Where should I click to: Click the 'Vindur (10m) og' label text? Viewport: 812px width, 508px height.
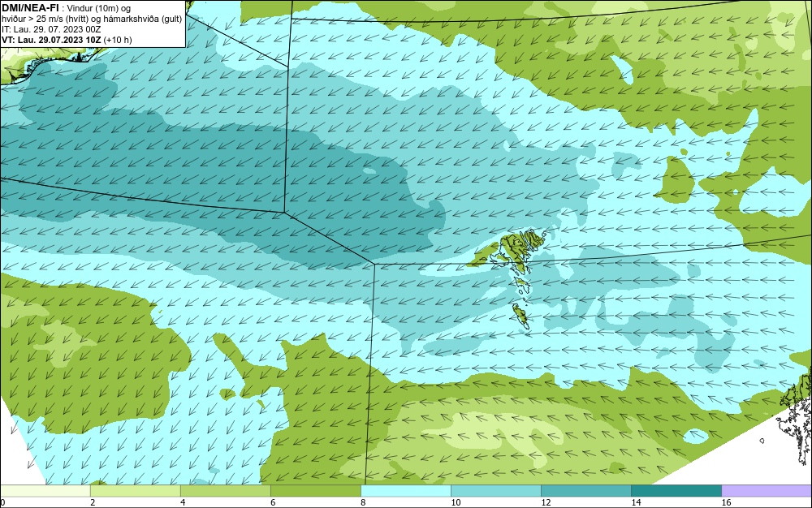pos(99,8)
